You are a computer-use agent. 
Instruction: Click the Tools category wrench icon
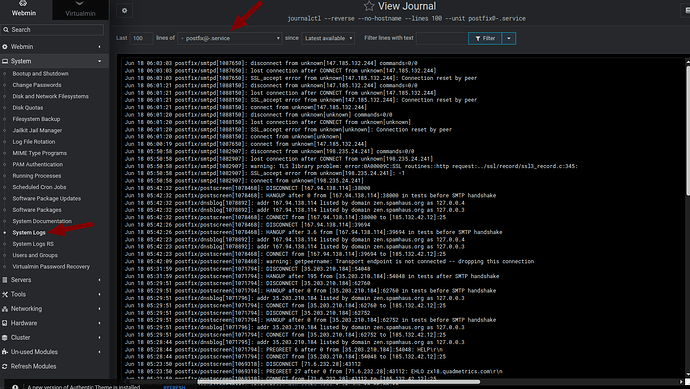[5, 294]
